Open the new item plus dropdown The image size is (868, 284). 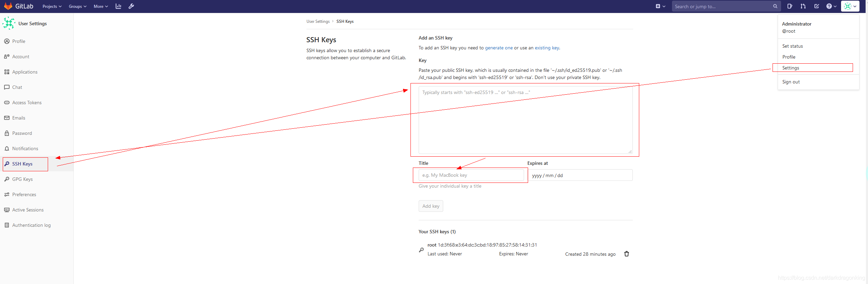pyautogui.click(x=660, y=6)
